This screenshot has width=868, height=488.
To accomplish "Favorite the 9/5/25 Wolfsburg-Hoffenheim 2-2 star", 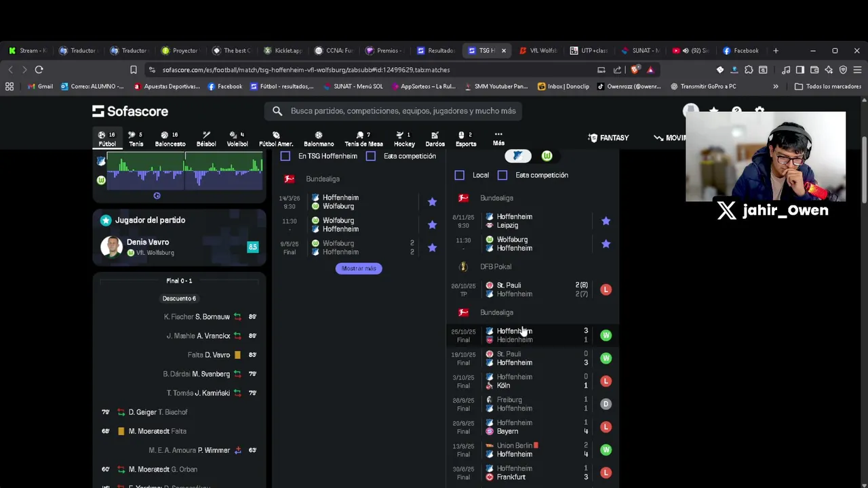I will [432, 248].
